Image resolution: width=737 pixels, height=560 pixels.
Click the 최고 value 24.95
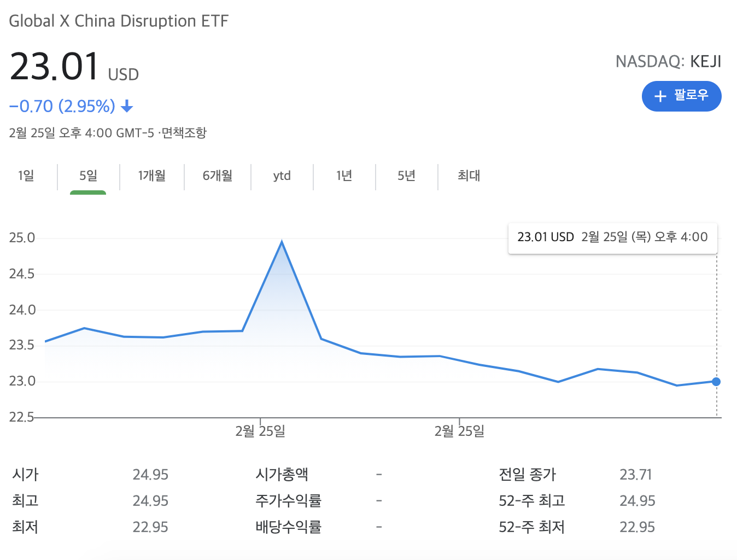150,501
